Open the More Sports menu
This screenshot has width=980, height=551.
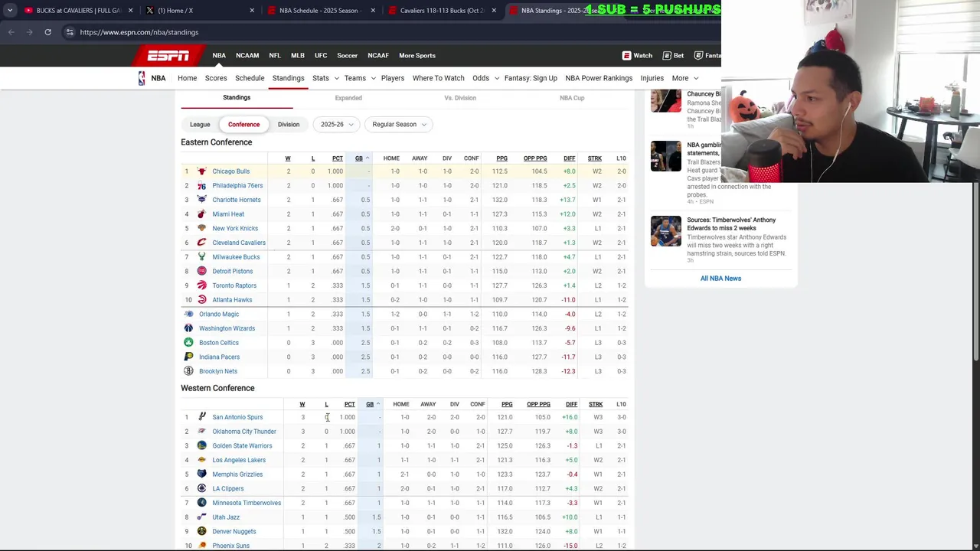(416, 55)
